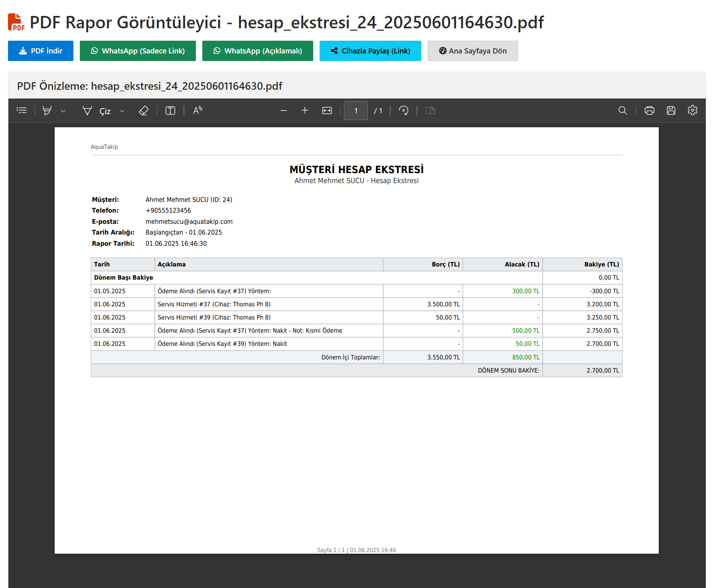Zoom out with the minus button
The image size is (715, 588).
284,110
